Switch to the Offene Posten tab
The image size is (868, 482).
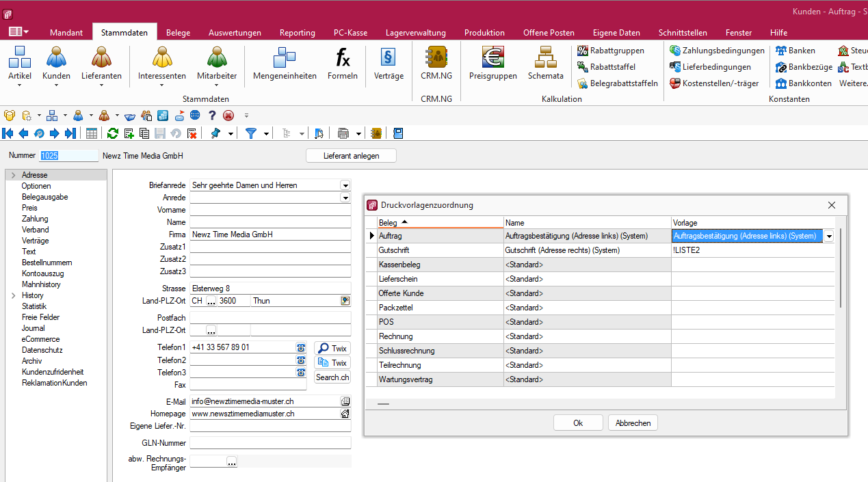[549, 32]
